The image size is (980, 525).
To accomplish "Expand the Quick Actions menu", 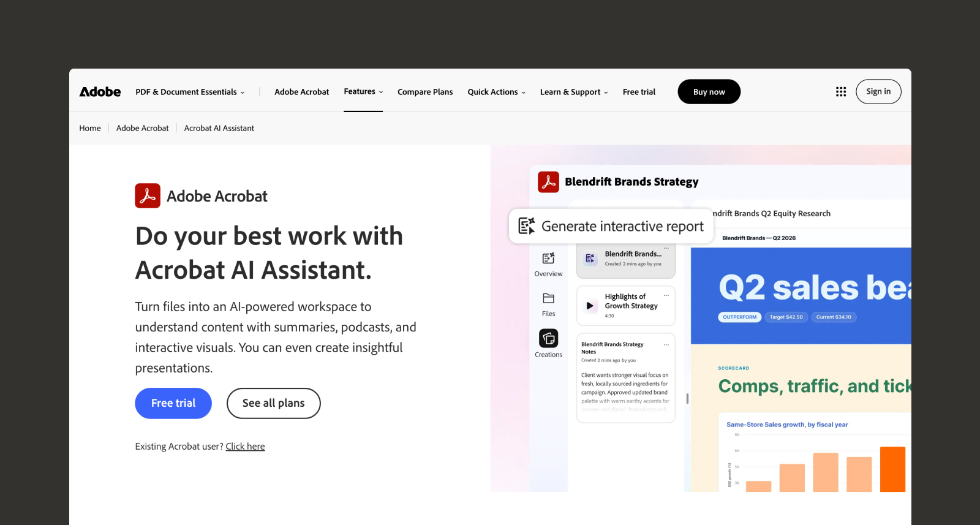I will coord(497,92).
